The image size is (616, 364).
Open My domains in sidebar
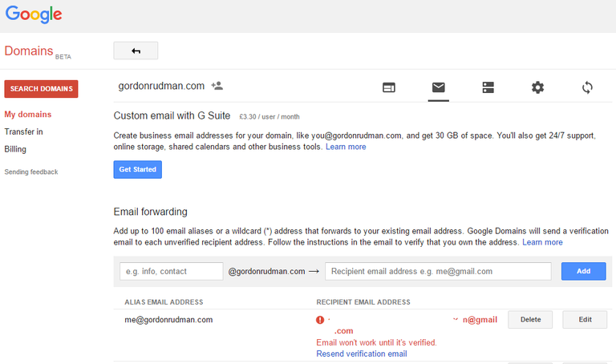coord(28,115)
